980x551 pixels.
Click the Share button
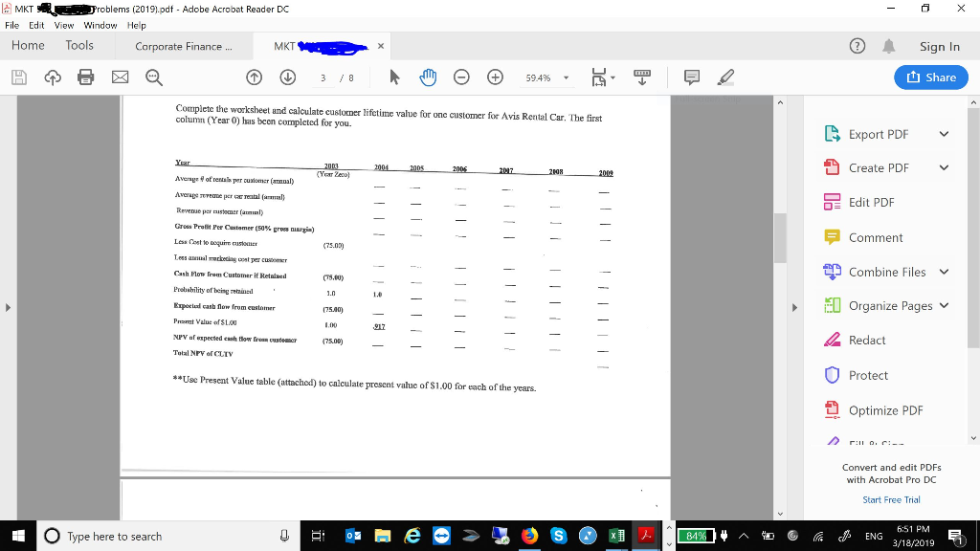point(929,77)
